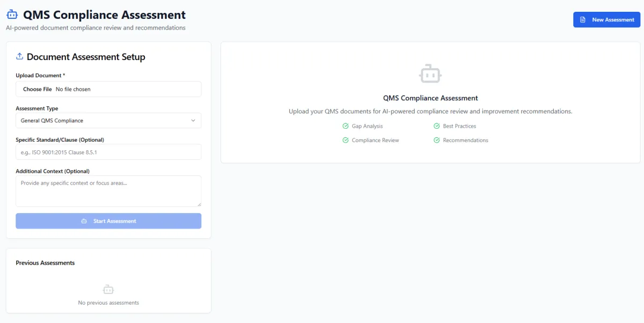This screenshot has height=323, width=644.
Task: Click the document icon in New Assessment button
Action: pyautogui.click(x=583, y=20)
